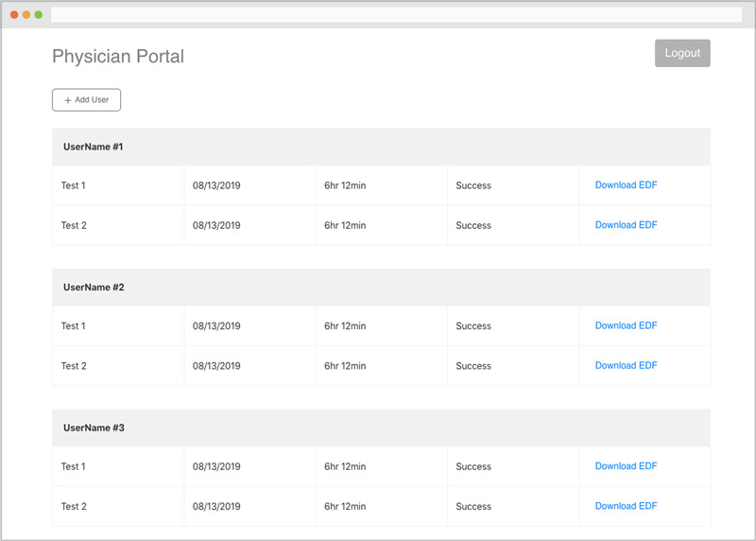Click the date of UserName #2 Test 2
Screen dimensions: 756x541
pos(216,366)
